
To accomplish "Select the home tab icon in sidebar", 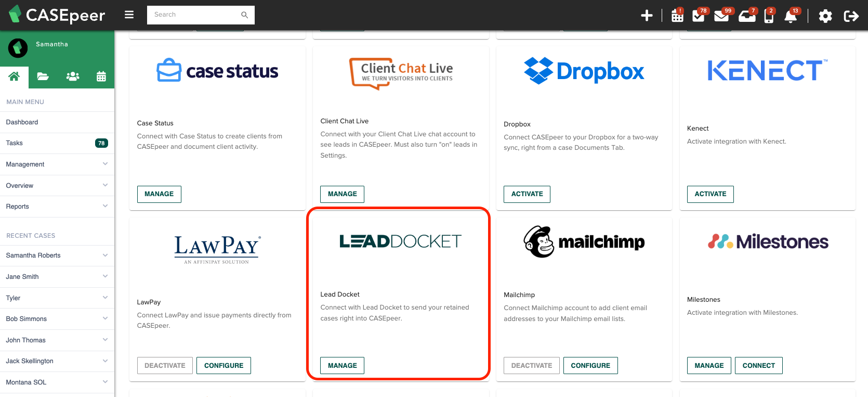I will [x=14, y=76].
